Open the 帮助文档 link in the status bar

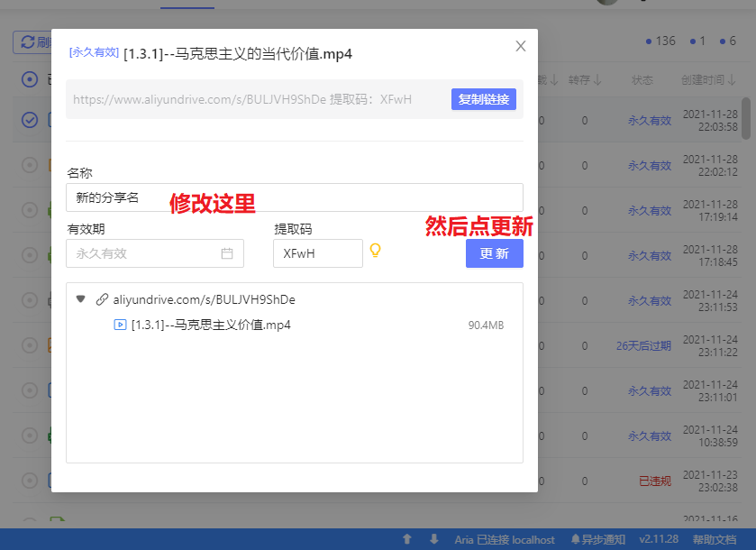point(715,539)
